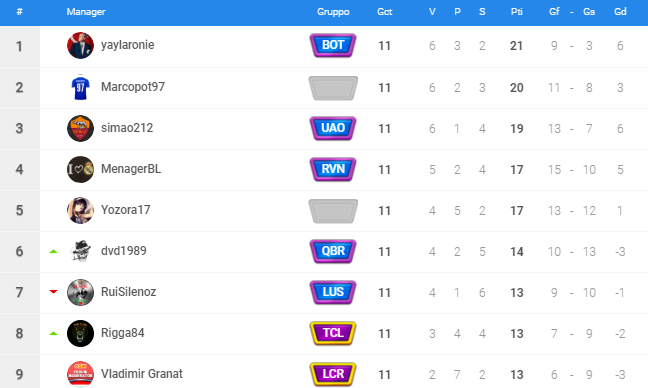648x388 pixels.
Task: Sort table by Pti column header
Action: [x=517, y=12]
